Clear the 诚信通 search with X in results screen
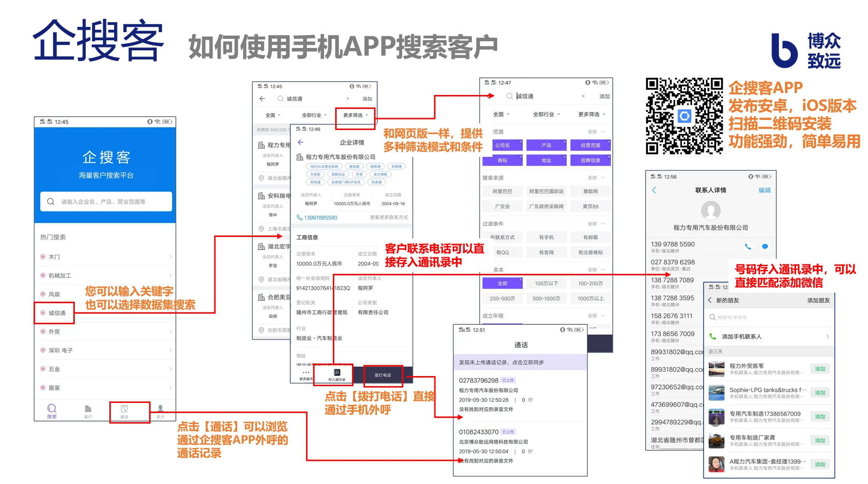This screenshot has width=868, height=484. click(x=348, y=98)
